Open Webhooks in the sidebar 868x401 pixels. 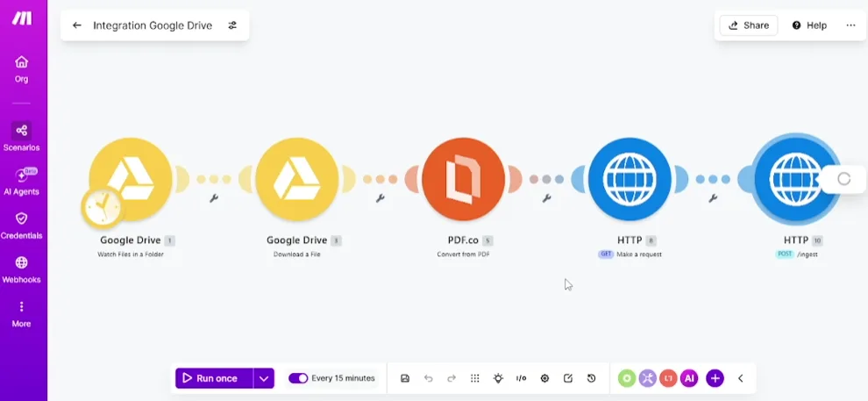[x=22, y=269]
